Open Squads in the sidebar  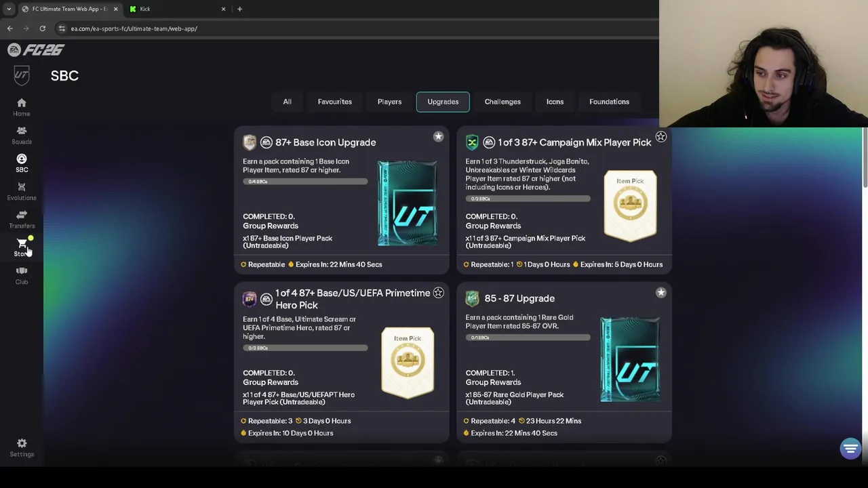(22, 135)
